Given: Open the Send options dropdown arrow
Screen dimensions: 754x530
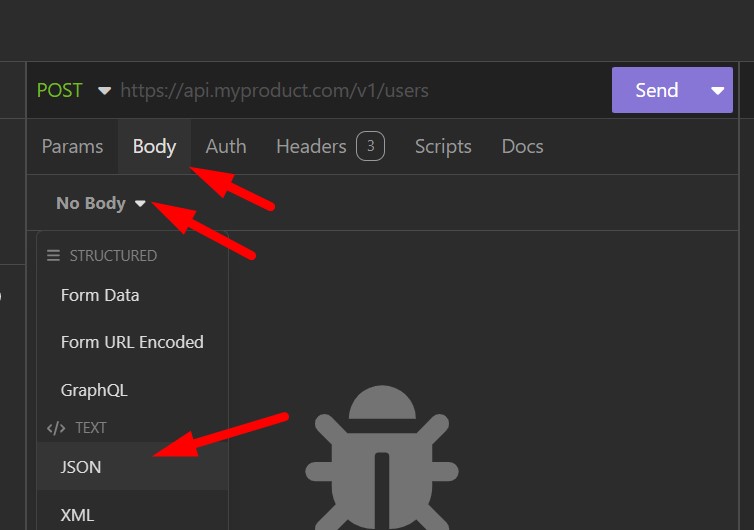Looking at the screenshot, I should pyautogui.click(x=717, y=90).
